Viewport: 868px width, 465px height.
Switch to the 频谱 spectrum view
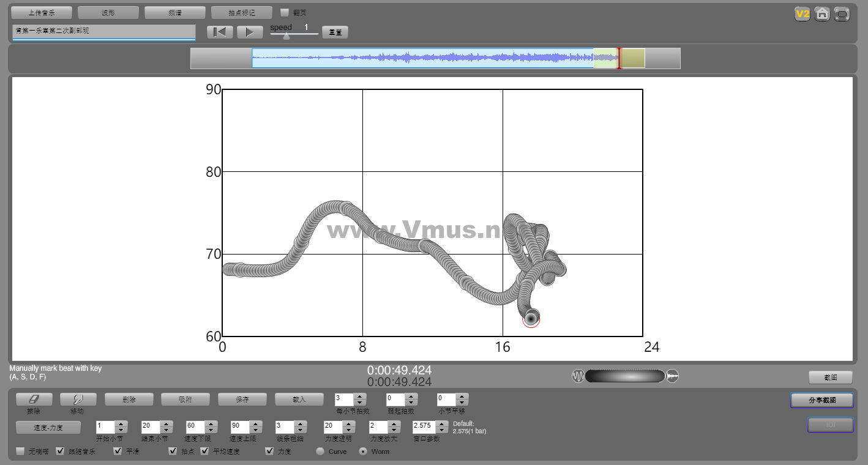(174, 12)
